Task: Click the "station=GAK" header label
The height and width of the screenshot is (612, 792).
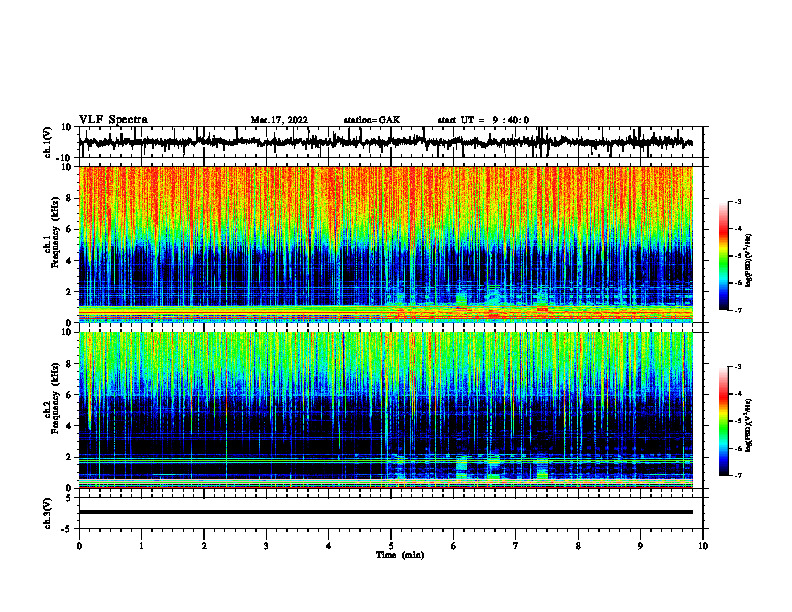Action: [x=372, y=120]
